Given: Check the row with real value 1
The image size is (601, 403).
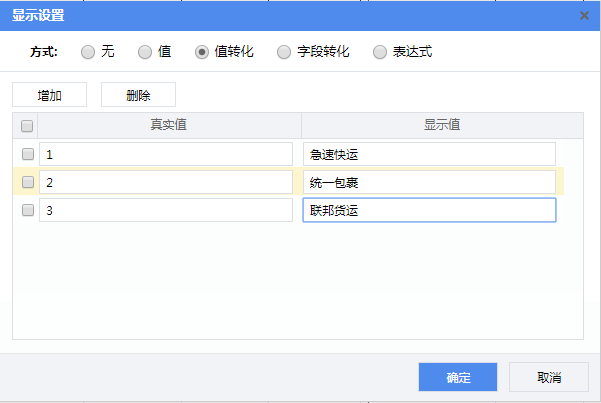Looking at the screenshot, I should tap(27, 154).
